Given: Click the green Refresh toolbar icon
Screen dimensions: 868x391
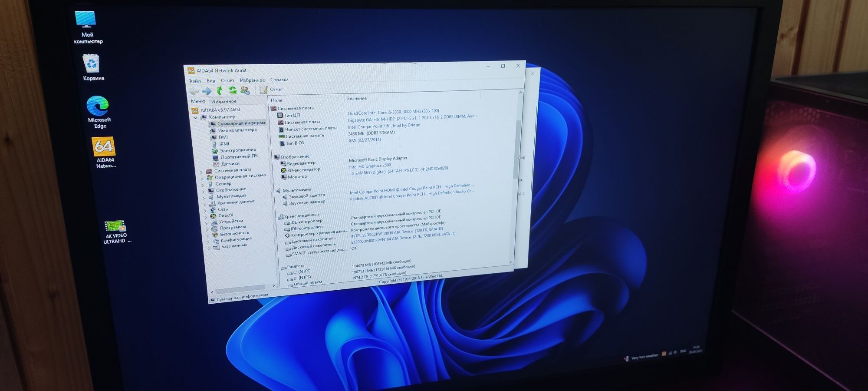Looking at the screenshot, I should pyautogui.click(x=233, y=90).
